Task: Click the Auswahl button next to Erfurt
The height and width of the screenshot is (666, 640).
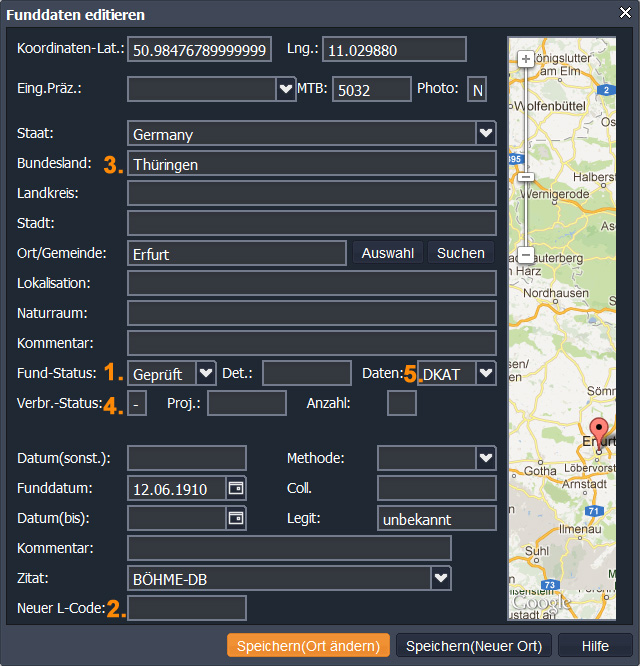Action: pos(387,253)
